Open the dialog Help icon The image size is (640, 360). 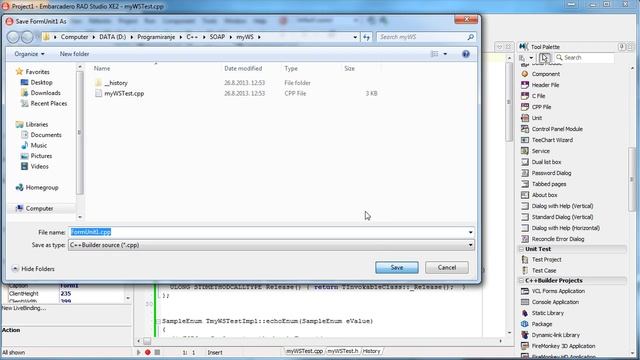pyautogui.click(x=466, y=54)
